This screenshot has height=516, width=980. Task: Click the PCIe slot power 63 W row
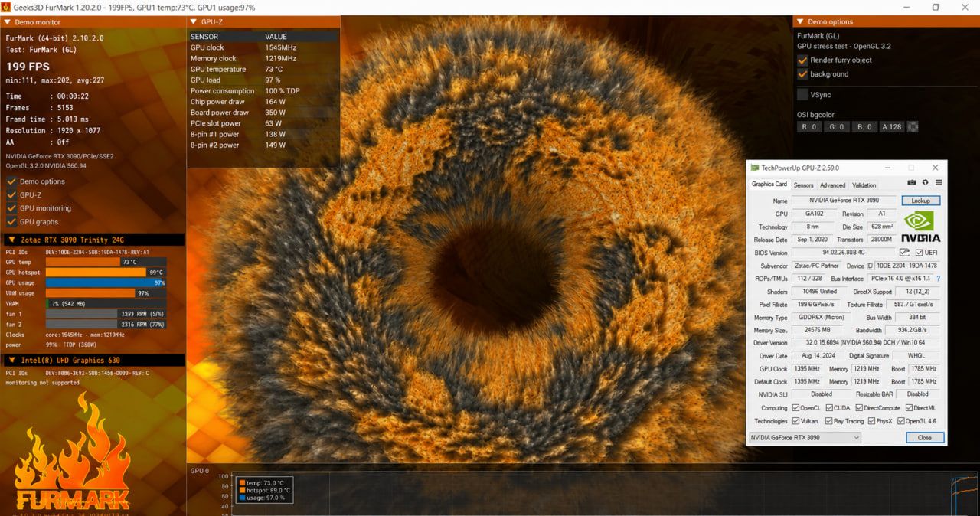[263, 123]
